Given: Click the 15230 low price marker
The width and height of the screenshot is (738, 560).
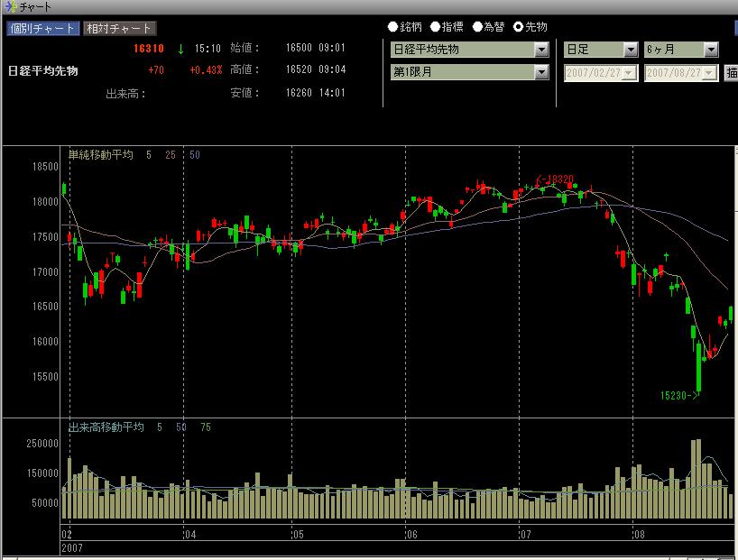Looking at the screenshot, I should click(679, 394).
